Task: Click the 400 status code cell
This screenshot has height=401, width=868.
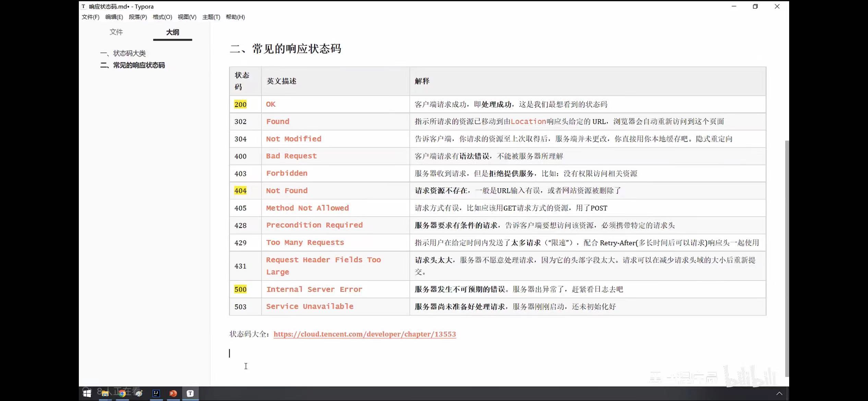Action: tap(245, 156)
